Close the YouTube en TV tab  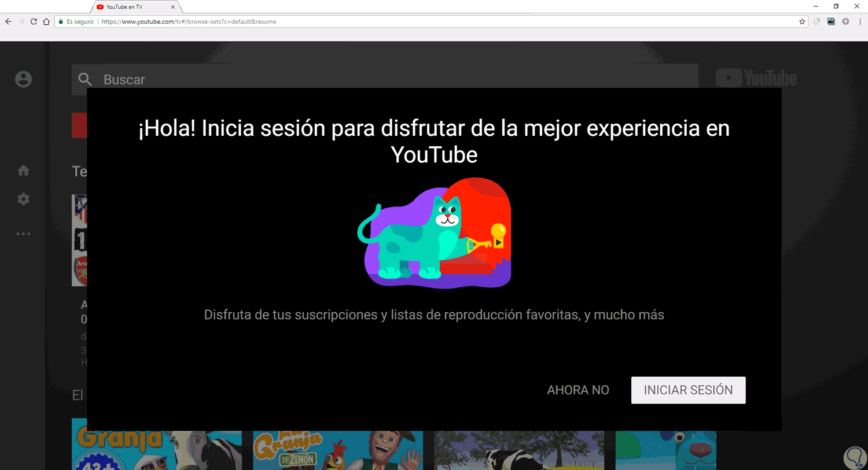pos(172,7)
